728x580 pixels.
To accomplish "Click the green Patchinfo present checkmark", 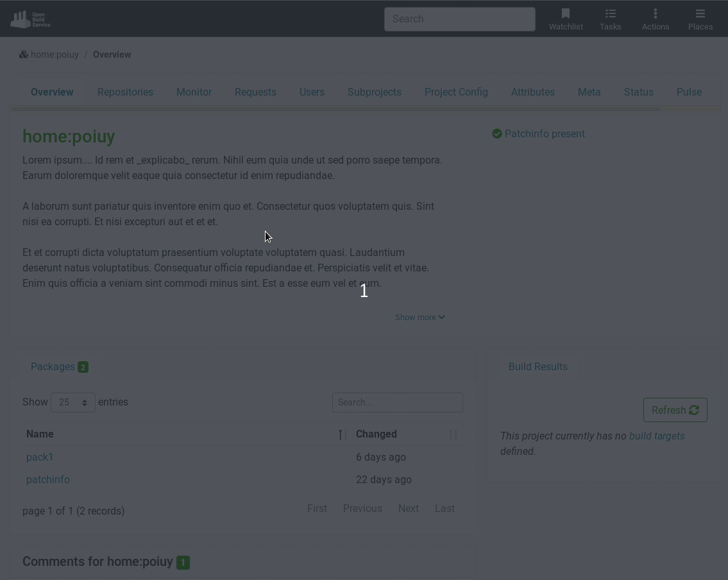I will coord(497,133).
